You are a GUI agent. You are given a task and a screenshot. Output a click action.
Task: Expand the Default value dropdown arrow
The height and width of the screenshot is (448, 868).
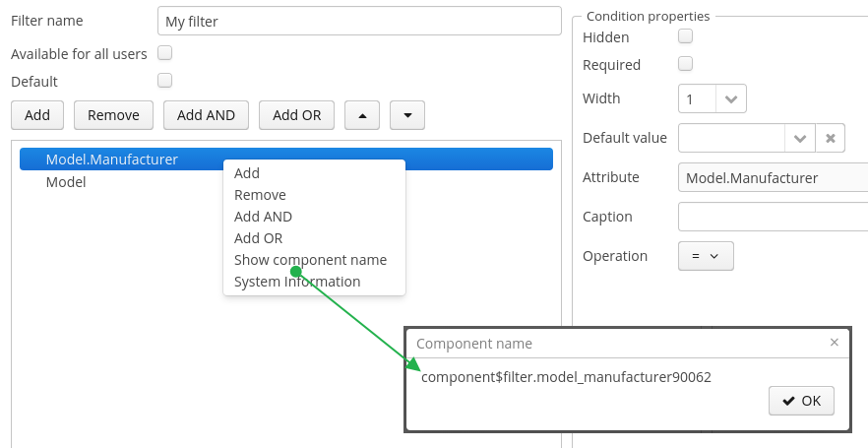[800, 138]
